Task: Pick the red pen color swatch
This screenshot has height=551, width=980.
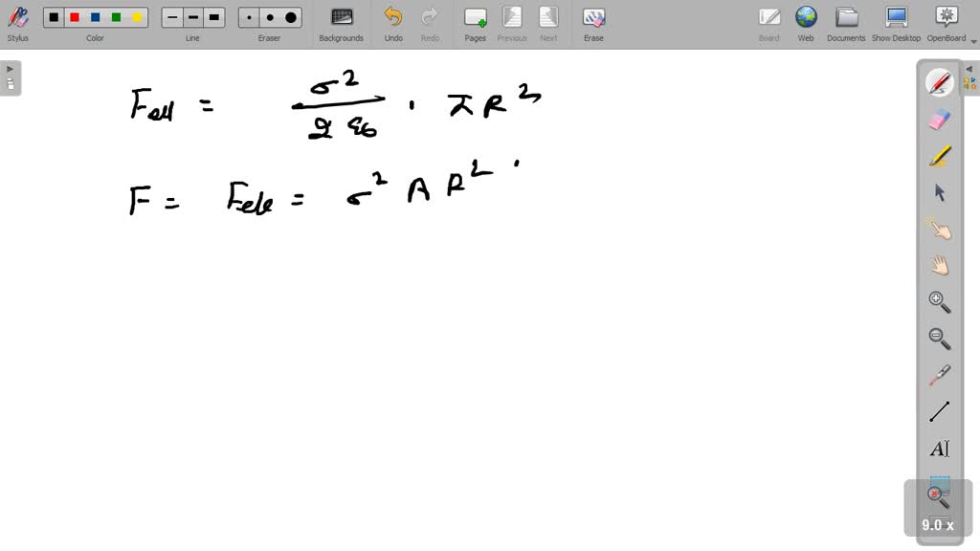Action: point(75,17)
